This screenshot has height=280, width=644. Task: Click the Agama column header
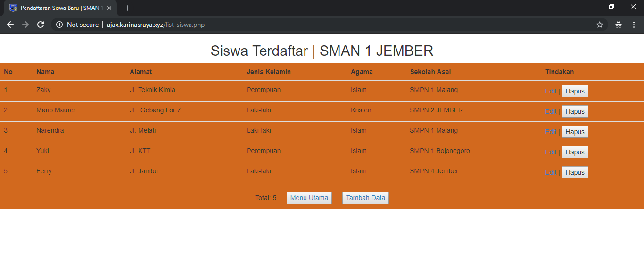tap(362, 72)
